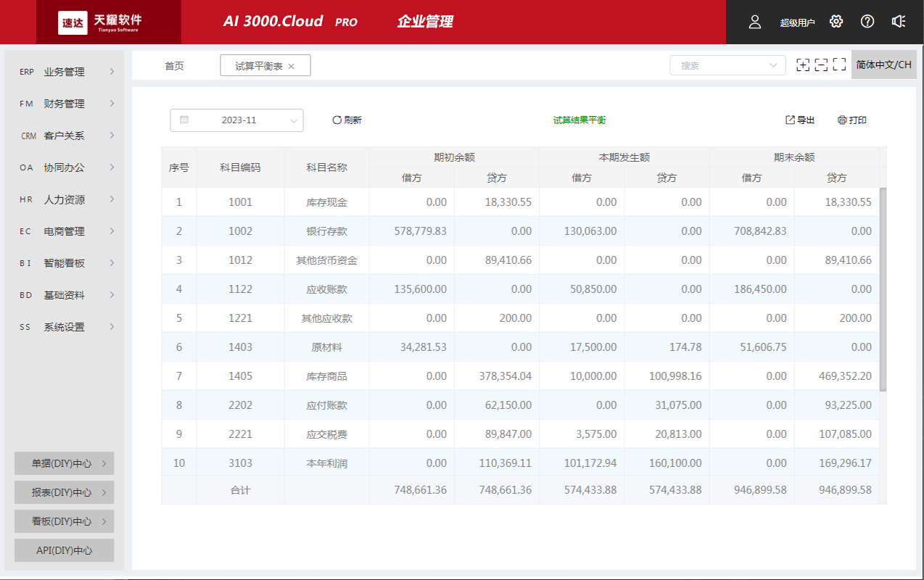Screen dimensions: 924x580
Task: Open 报表(DIY)中心 from the sidebar
Action: click(x=64, y=492)
